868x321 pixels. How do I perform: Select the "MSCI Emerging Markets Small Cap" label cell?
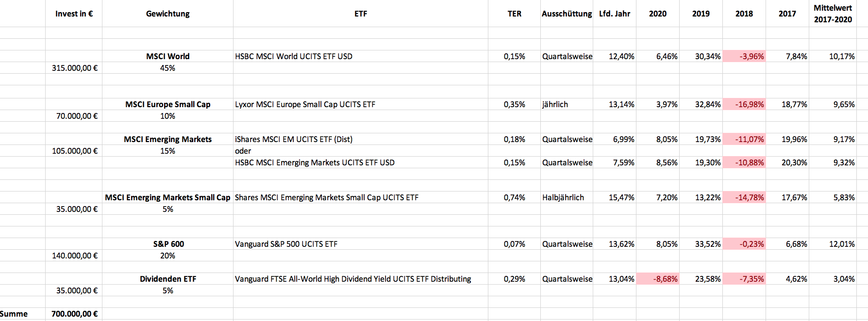pos(167,197)
